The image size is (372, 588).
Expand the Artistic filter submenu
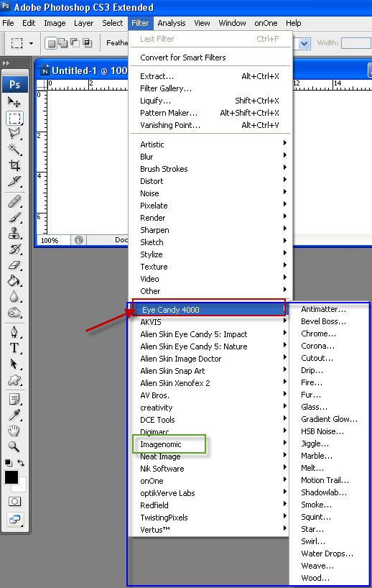(210, 144)
